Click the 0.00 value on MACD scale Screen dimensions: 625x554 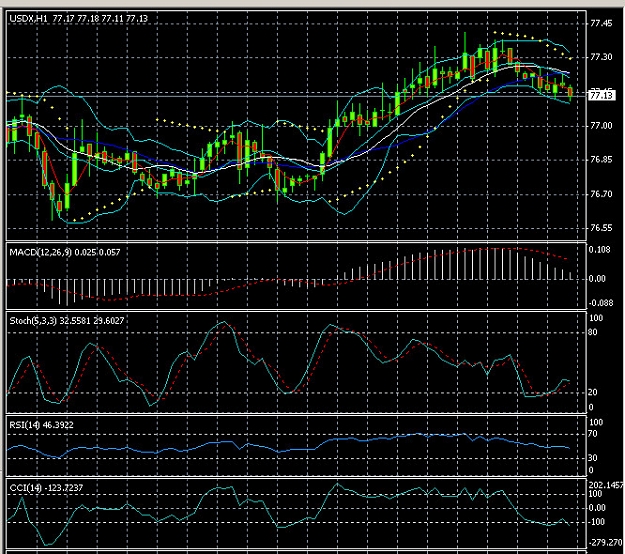click(x=597, y=279)
